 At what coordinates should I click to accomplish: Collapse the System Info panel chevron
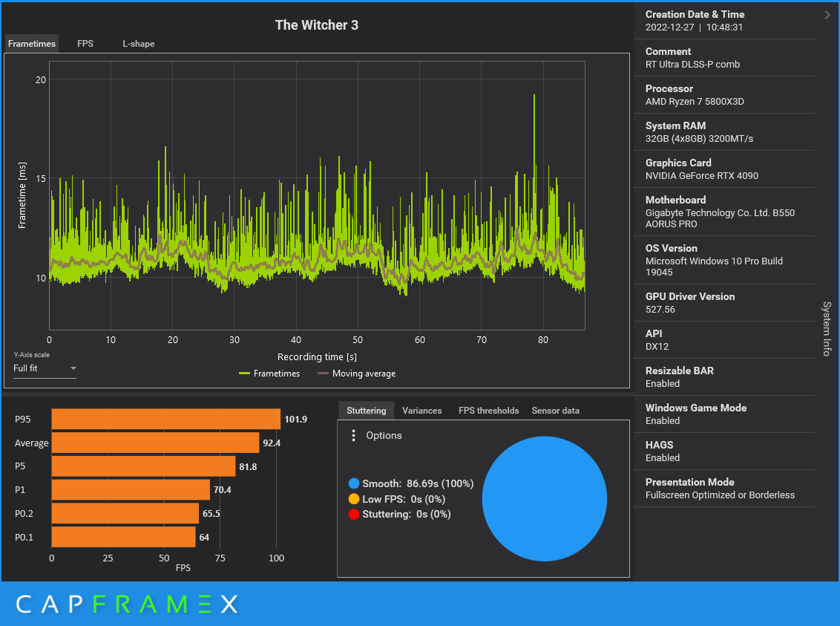point(827,15)
